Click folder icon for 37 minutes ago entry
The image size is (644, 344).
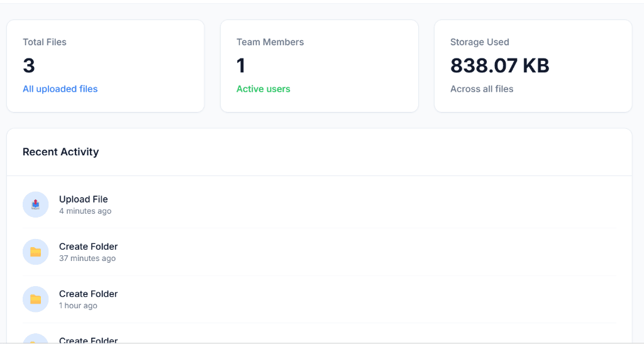[35, 252]
